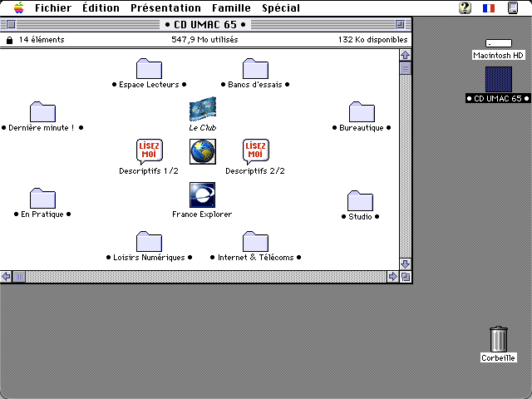Click the horizontal scroll thumb

pyautogui.click(x=19, y=277)
